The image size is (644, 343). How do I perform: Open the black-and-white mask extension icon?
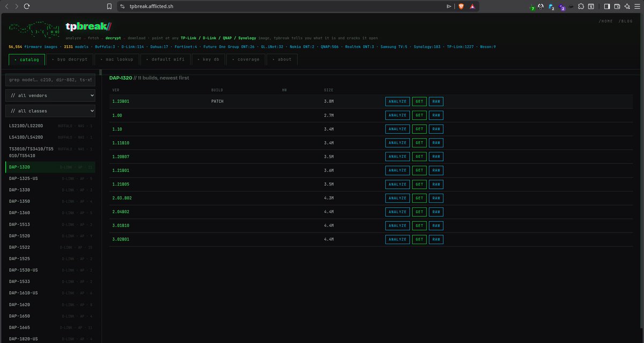(541, 6)
